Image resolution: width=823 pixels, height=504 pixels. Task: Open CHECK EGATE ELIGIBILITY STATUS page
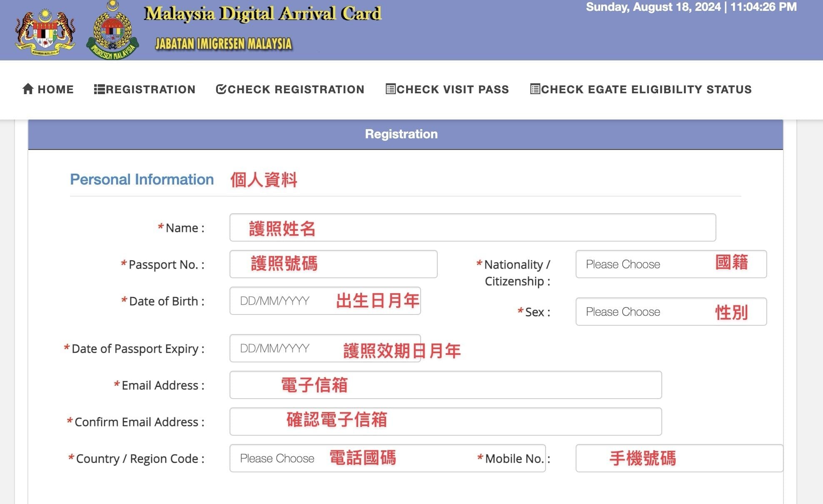pos(646,90)
